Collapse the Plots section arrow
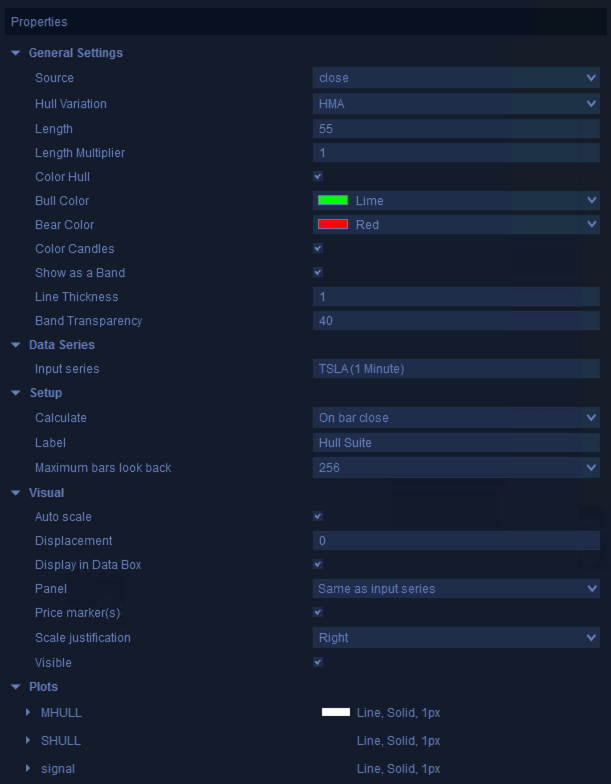Viewport: 611px width, 784px height. click(16, 687)
